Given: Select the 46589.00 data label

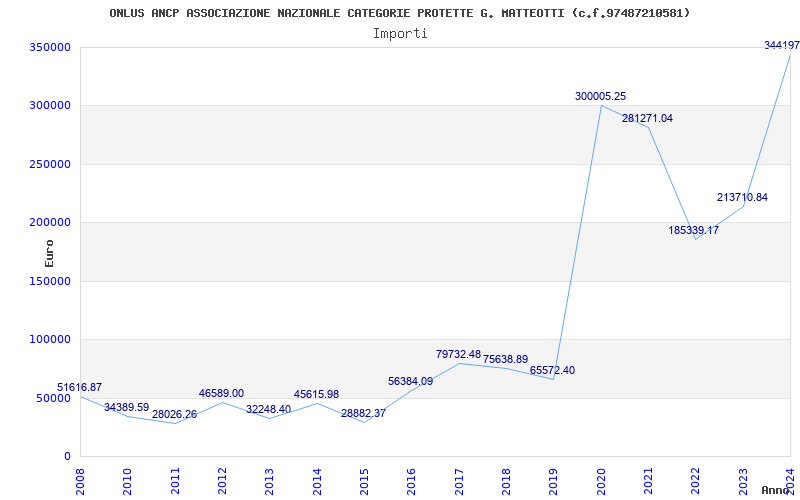Looking at the screenshot, I should pyautogui.click(x=221, y=393).
